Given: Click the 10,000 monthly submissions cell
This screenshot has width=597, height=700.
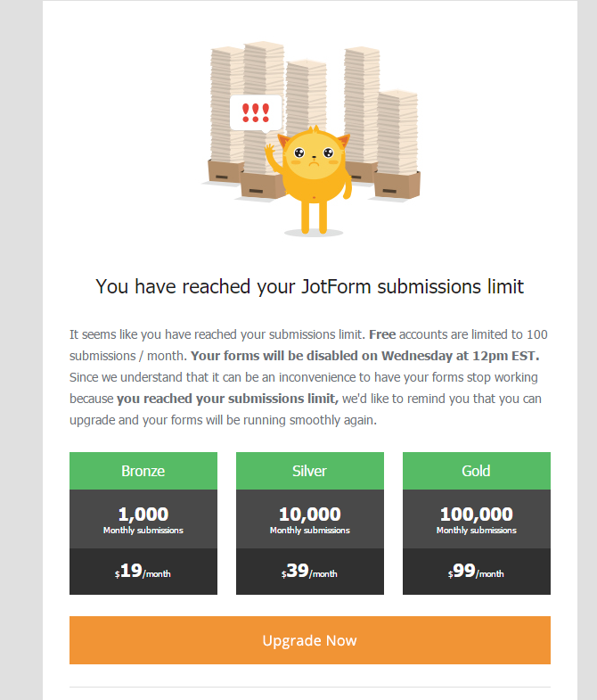Looking at the screenshot, I should (x=309, y=519).
